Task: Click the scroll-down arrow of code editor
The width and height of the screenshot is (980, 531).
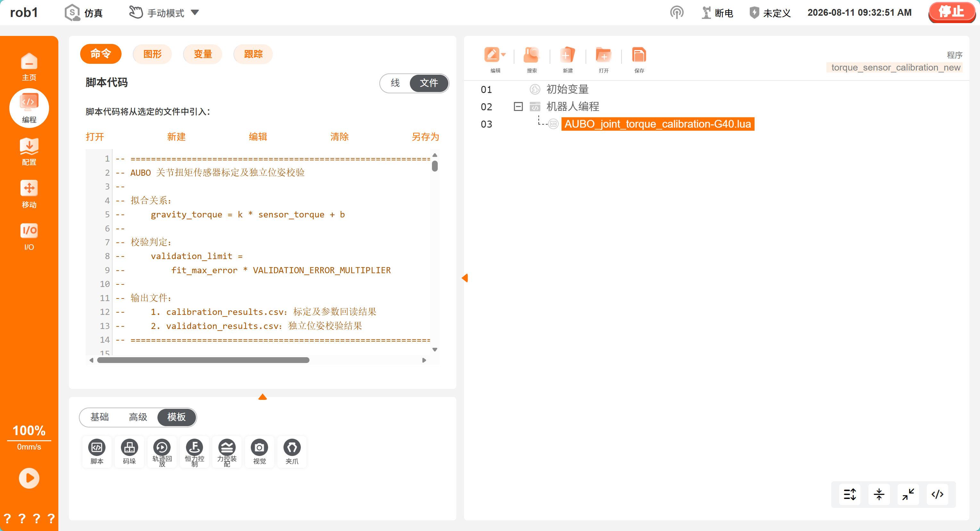Action: tap(435, 350)
